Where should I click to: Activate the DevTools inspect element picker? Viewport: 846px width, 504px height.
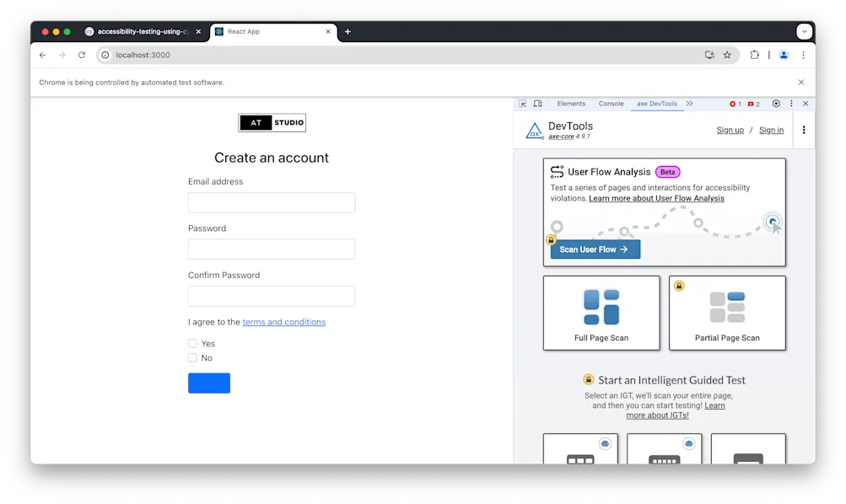522,104
